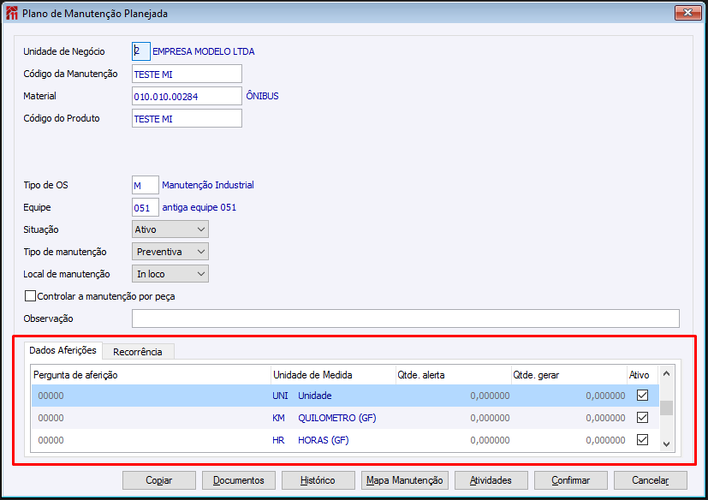This screenshot has height=500, width=708.
Task: Switch to the Recorrência tab
Action: point(138,352)
